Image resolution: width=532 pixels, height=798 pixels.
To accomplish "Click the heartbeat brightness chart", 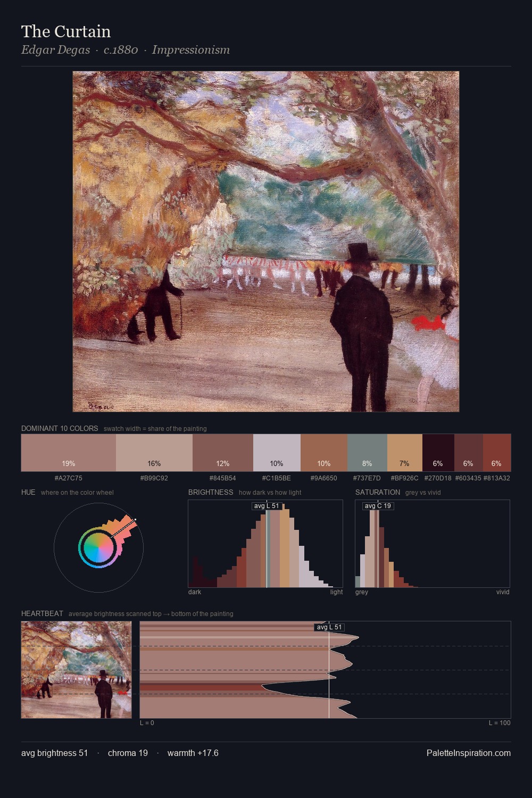I will pyautogui.click(x=325, y=670).
